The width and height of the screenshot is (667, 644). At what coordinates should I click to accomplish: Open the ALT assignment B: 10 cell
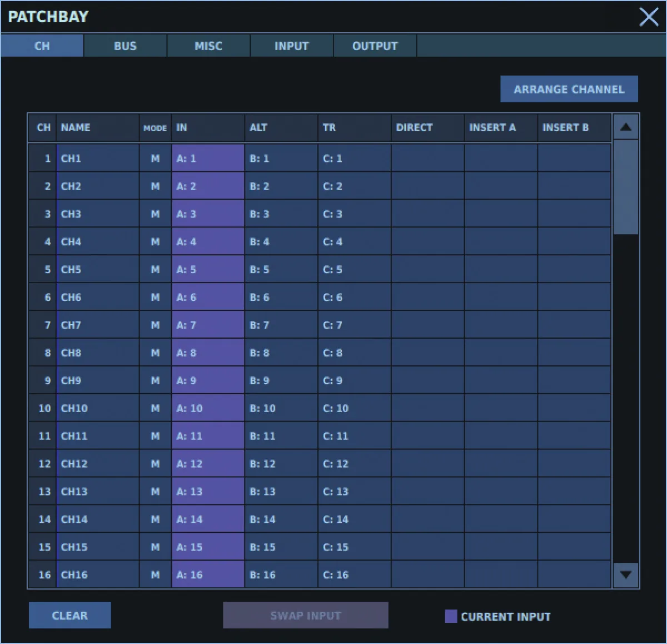click(281, 408)
